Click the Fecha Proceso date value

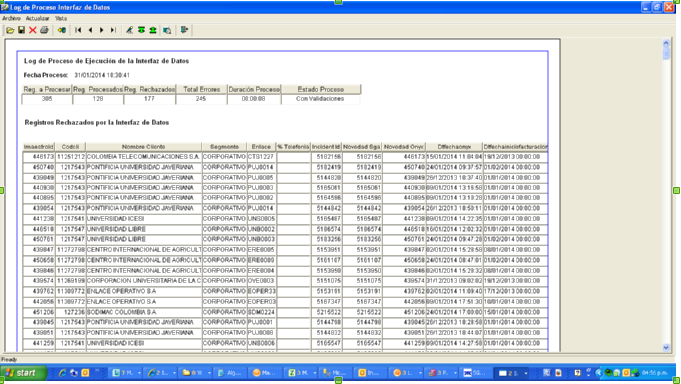(x=102, y=75)
